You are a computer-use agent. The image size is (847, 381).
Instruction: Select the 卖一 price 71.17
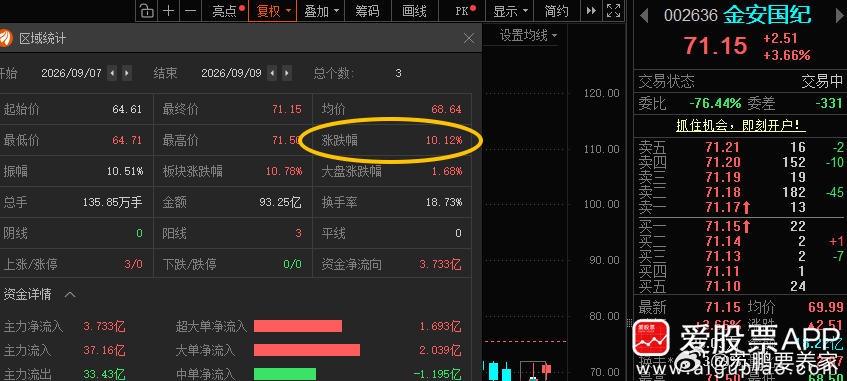[x=722, y=207]
